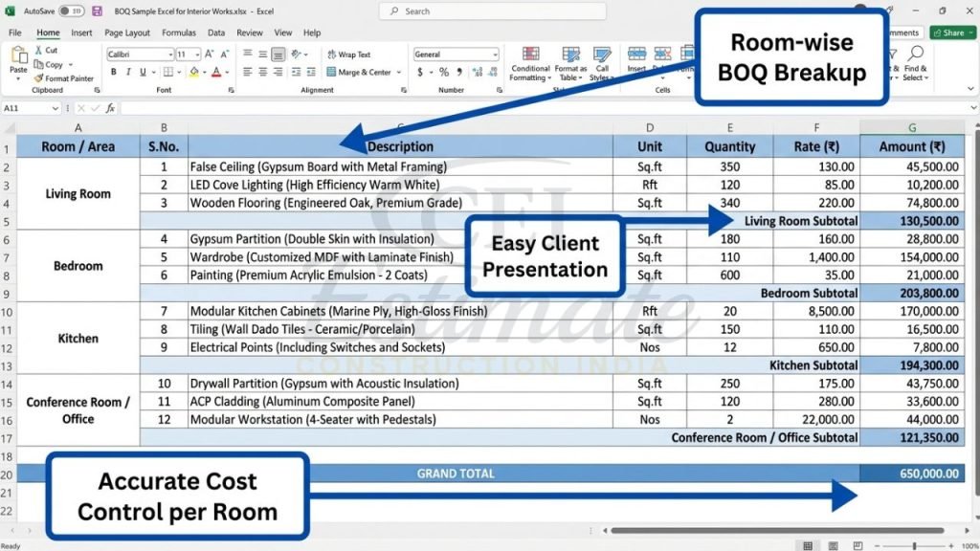Click the Borders icon

167,73
